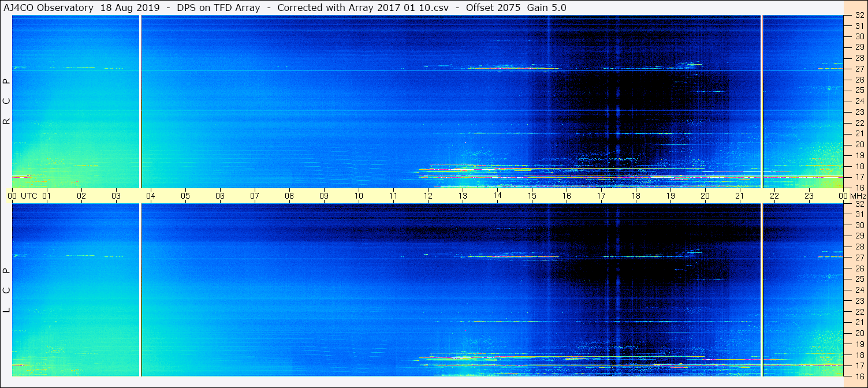Click the 25 MHz label in RCP panel
868x388 pixels.
click(x=859, y=90)
